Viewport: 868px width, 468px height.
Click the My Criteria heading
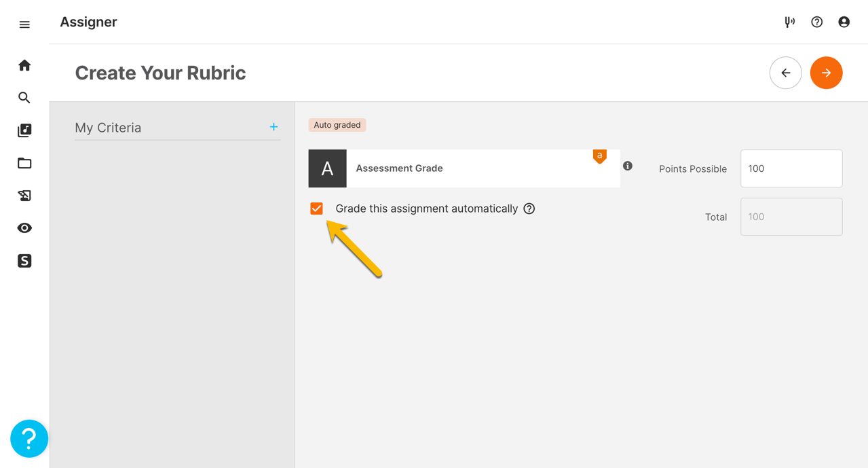tap(108, 128)
